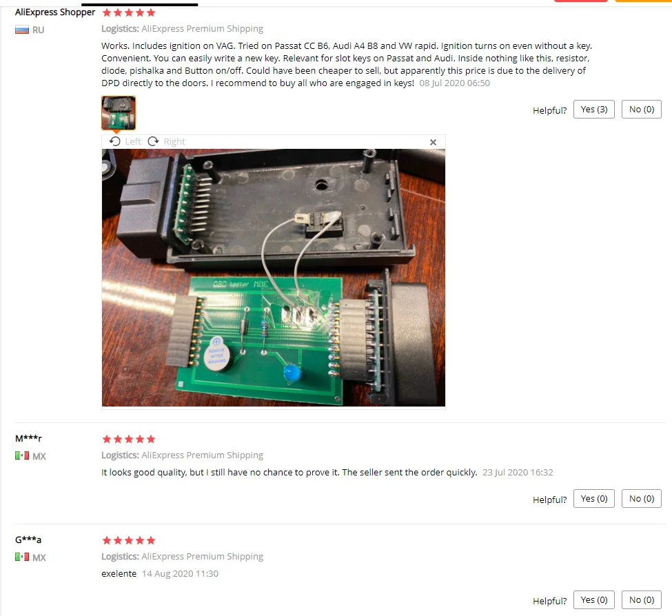Viewport: 672px width, 616px height.
Task: Click the five-star rating of AliExpress Shopper
Action: 129,13
